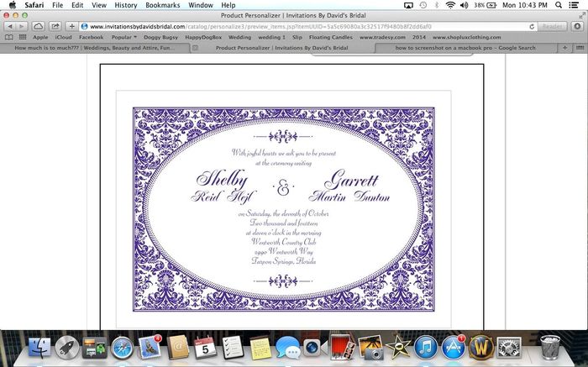Viewport: 588px width, 367px height.
Task: Enter full screen with the corner arrows icon
Action: [581, 15]
